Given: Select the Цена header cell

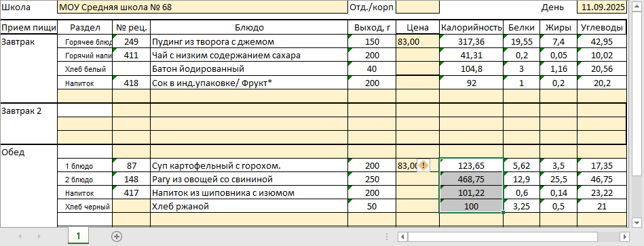Looking at the screenshot, I should tap(418, 28).
